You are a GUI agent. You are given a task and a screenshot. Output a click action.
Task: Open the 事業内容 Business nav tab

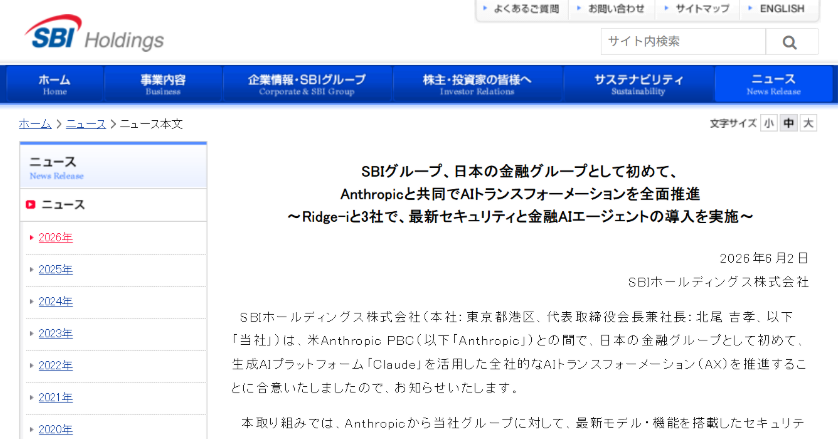163,84
